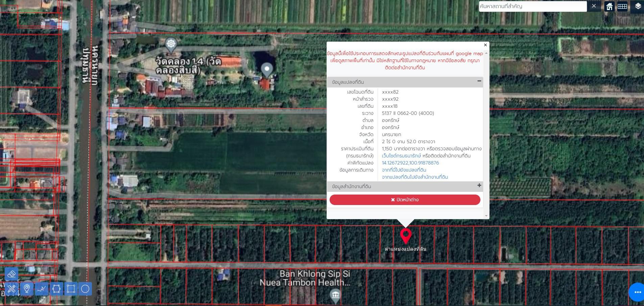Toggle the pencil and ruler drawing tools
The image size is (644, 306).
pyautogui.click(x=11, y=289)
